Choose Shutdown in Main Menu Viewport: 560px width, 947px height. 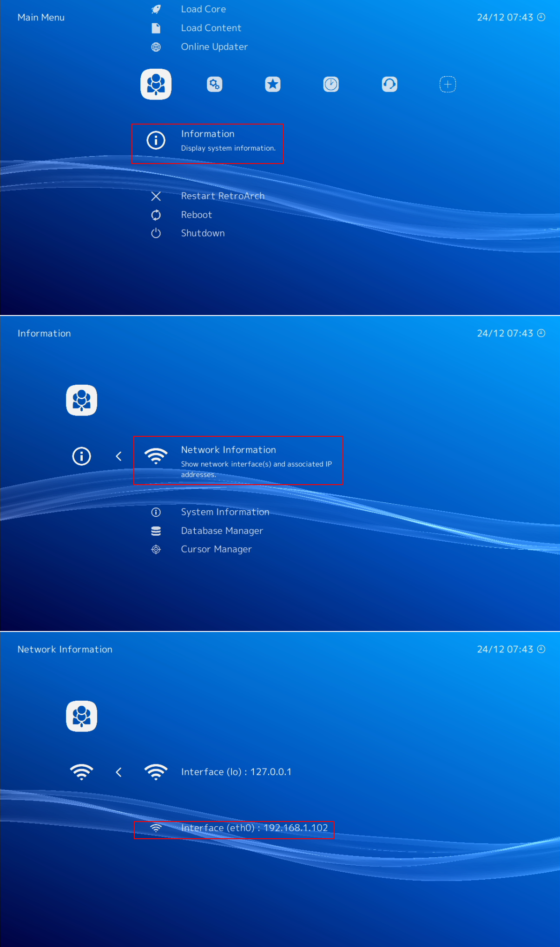pyautogui.click(x=203, y=233)
